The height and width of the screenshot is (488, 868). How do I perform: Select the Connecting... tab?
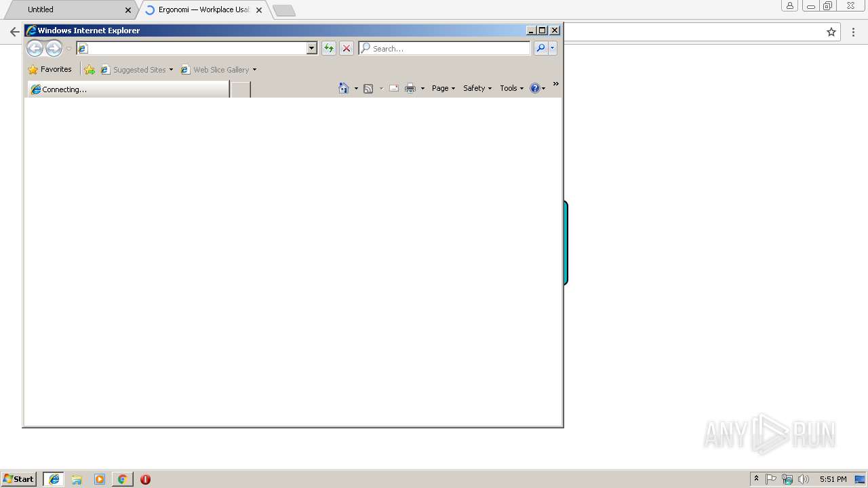(128, 89)
